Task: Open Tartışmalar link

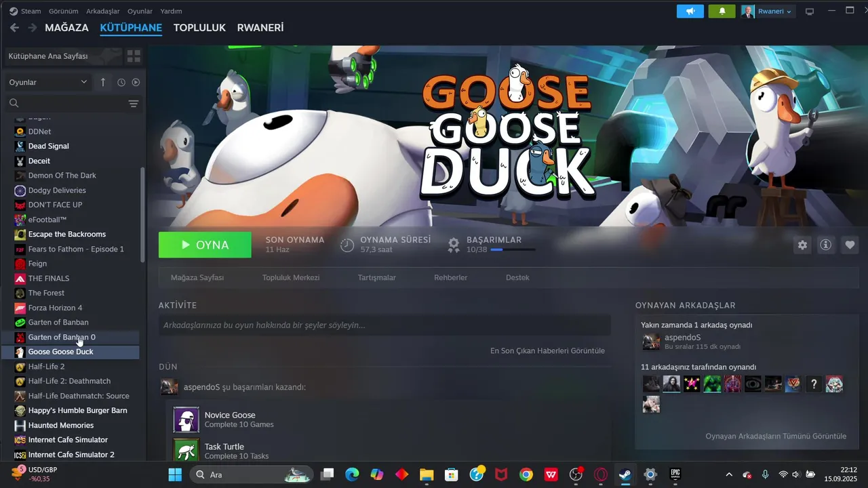Action: click(377, 278)
